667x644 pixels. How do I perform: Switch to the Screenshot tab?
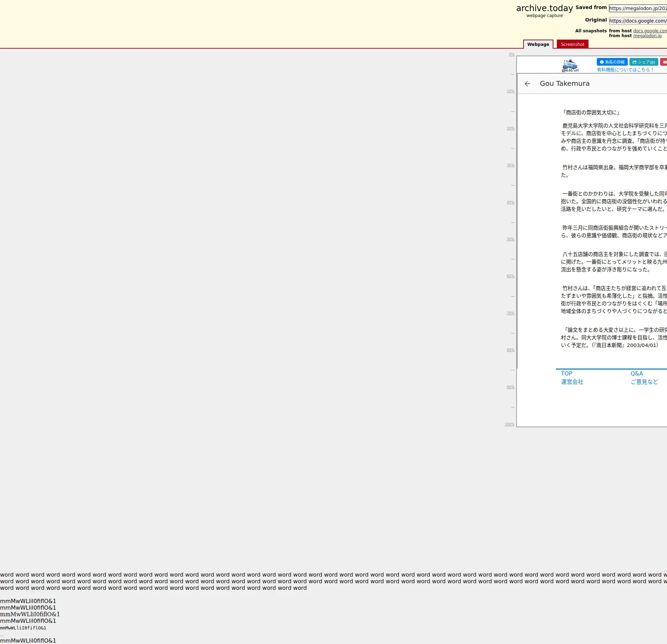(572, 44)
